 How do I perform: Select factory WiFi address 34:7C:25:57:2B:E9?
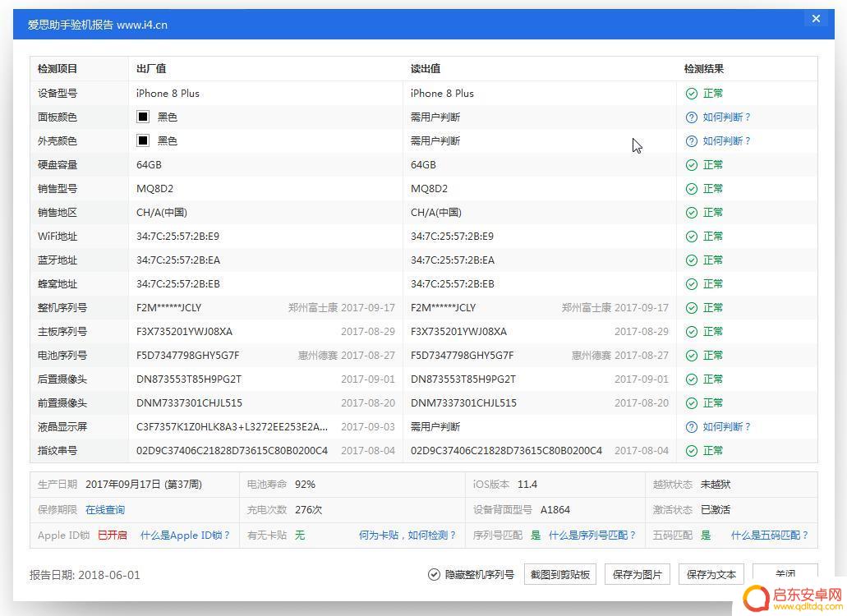[x=177, y=236]
